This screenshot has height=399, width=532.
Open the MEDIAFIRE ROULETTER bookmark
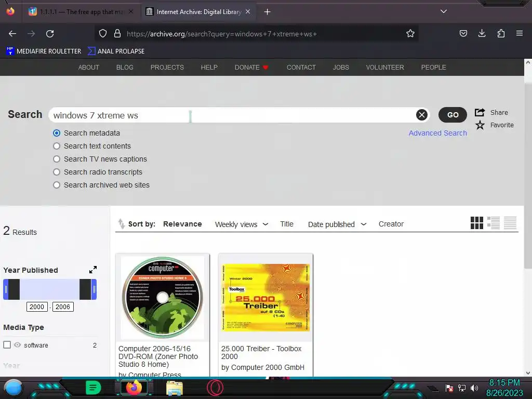pos(44,51)
